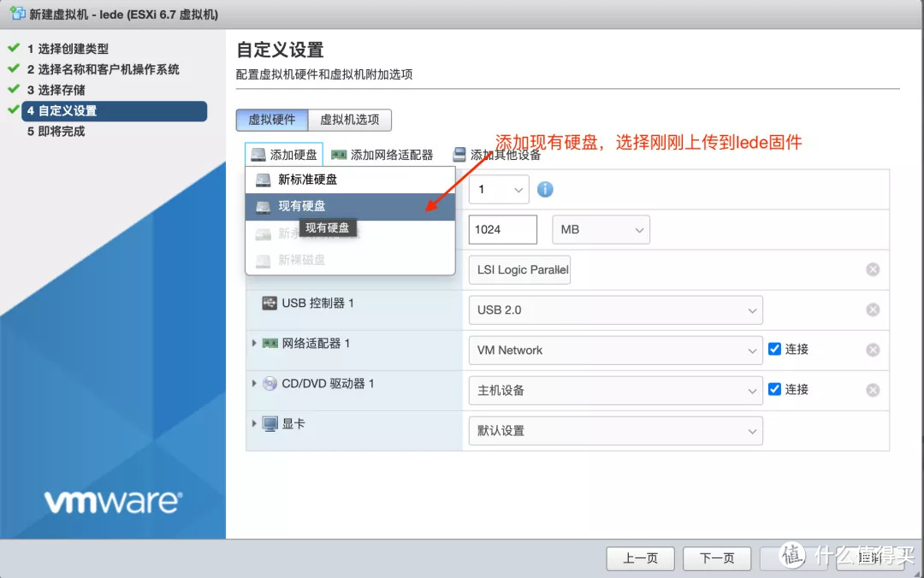
Task: Remove the LSI Logic Parallel SCSI controller
Action: (873, 269)
